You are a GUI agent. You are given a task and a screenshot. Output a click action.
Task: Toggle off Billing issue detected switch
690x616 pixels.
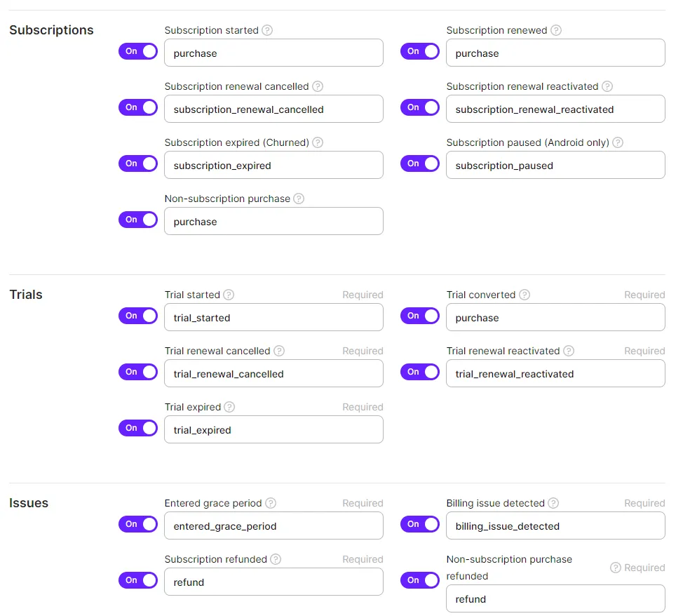(420, 524)
